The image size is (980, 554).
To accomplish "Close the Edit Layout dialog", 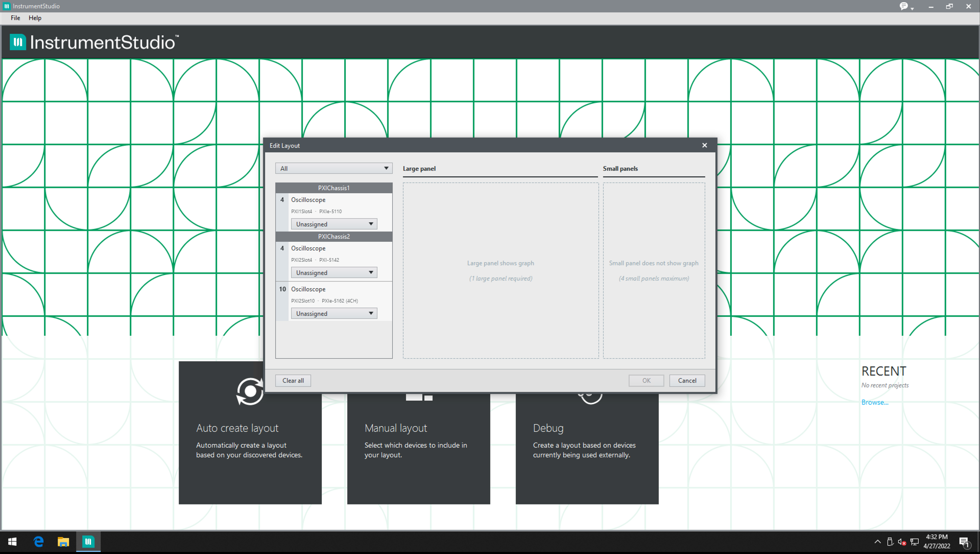I will [x=704, y=145].
